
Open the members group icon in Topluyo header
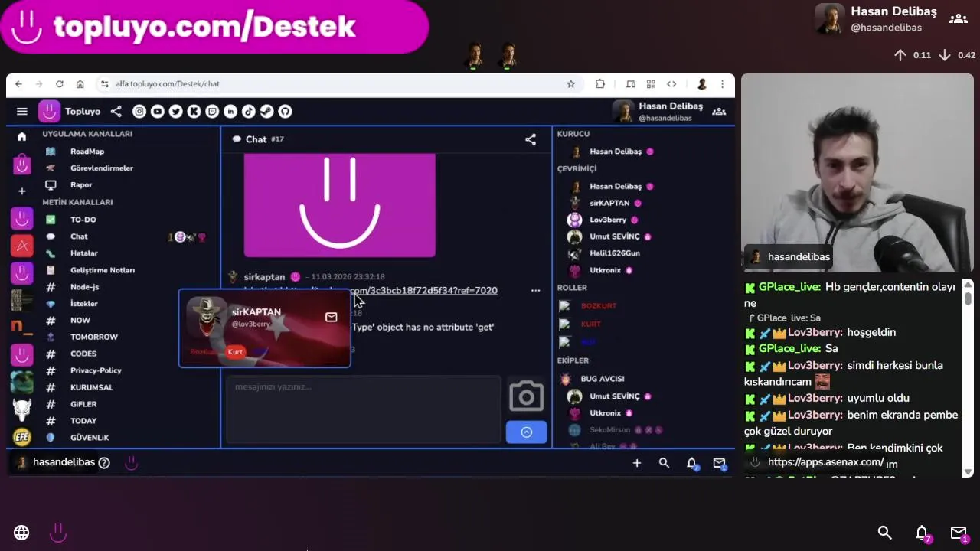pyautogui.click(x=719, y=112)
